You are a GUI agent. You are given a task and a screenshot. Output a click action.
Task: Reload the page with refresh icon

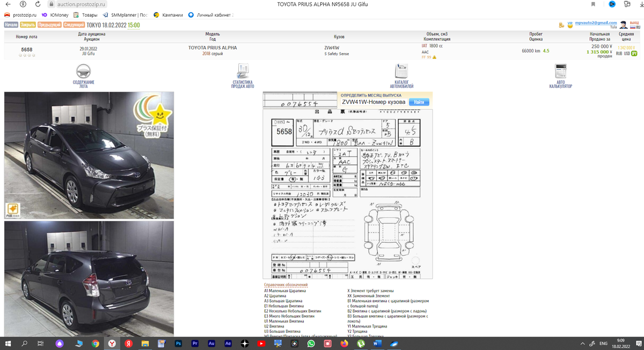click(38, 4)
